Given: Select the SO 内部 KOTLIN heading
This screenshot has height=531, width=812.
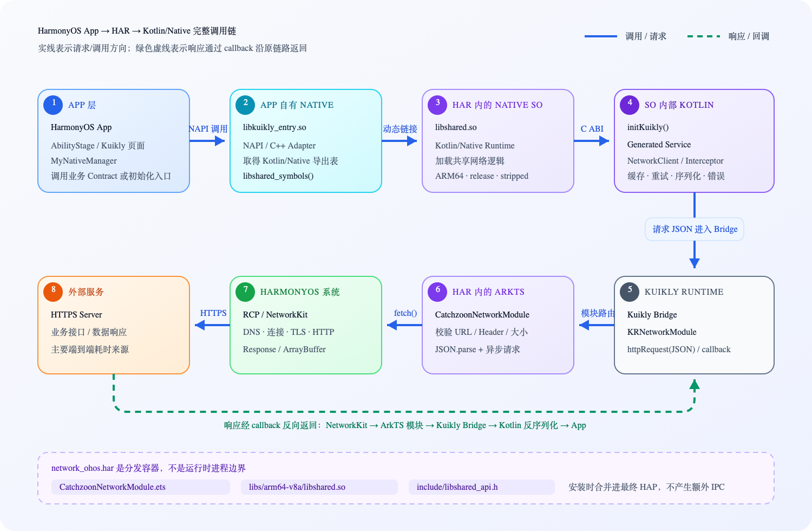Looking at the screenshot, I should pyautogui.click(x=679, y=105).
